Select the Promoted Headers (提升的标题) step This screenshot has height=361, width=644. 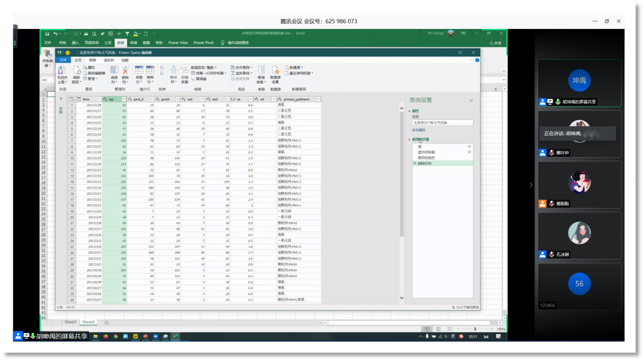[427, 152]
